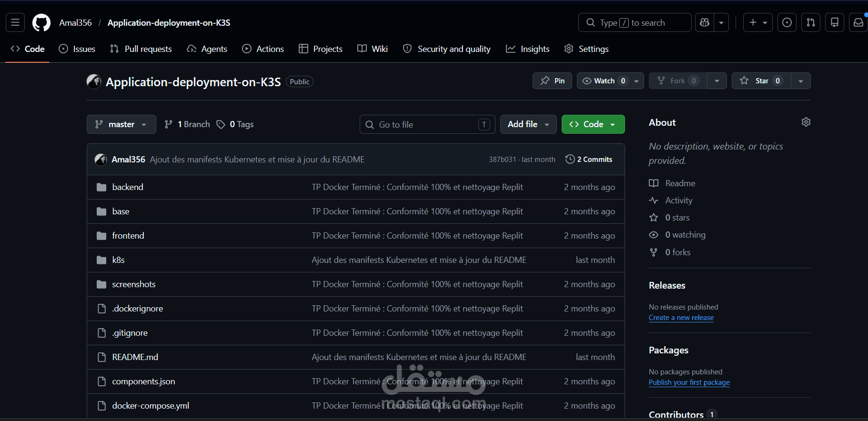The image size is (868, 421).
Task: Open Application-deployment-on-K3S title link
Action: point(193,82)
